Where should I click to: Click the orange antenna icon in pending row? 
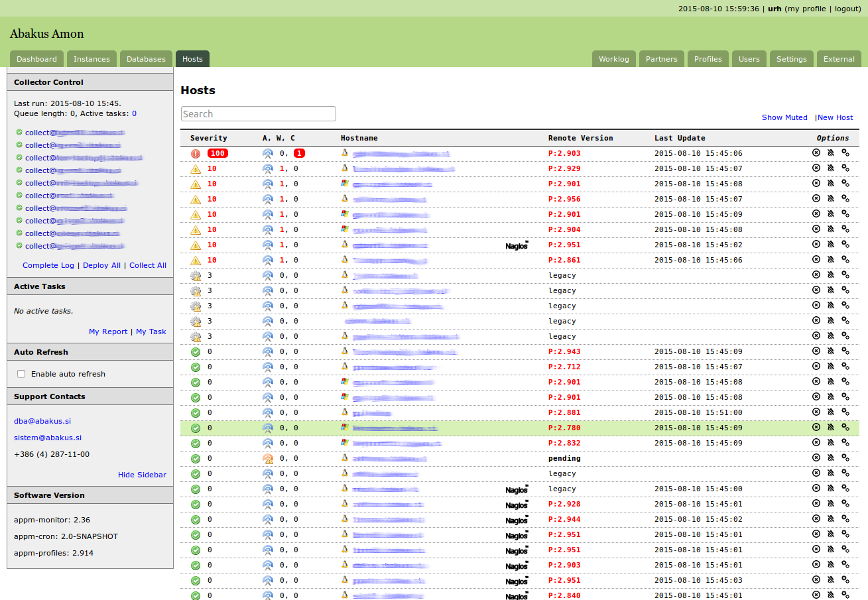pyautogui.click(x=268, y=459)
